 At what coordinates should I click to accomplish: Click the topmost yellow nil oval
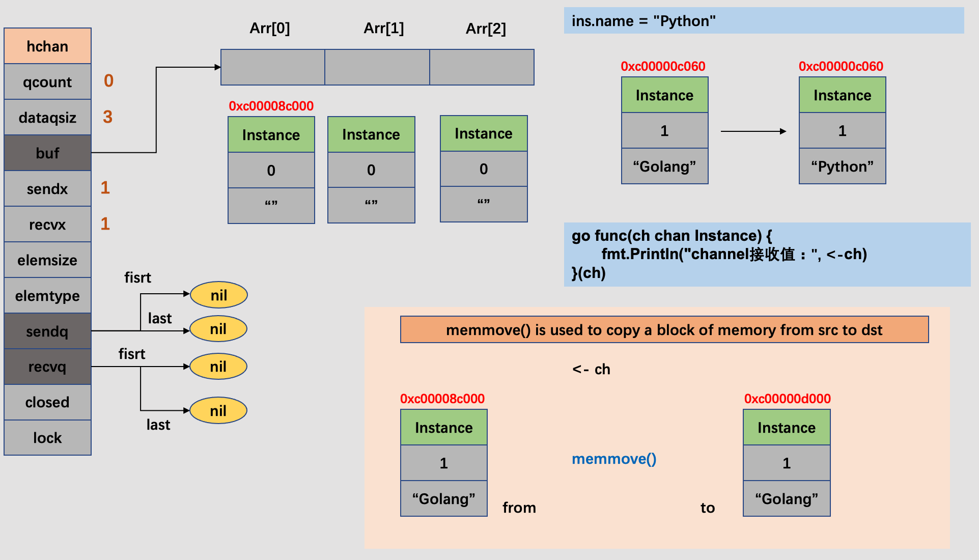point(219,295)
